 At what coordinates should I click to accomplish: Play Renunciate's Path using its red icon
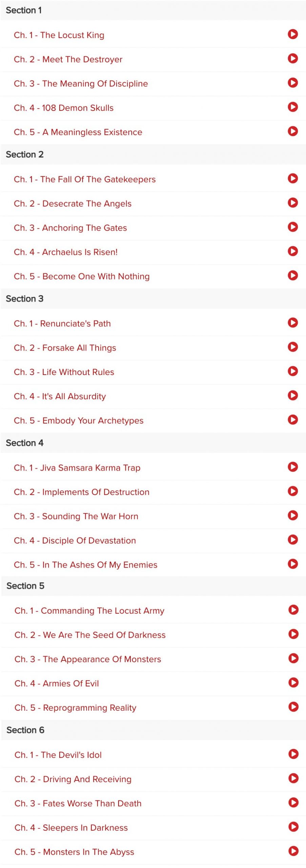pos(293,322)
